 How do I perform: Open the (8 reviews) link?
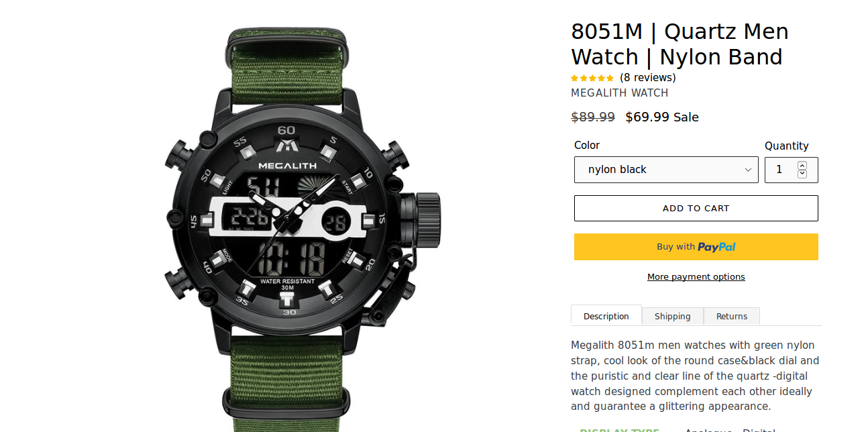[647, 78]
